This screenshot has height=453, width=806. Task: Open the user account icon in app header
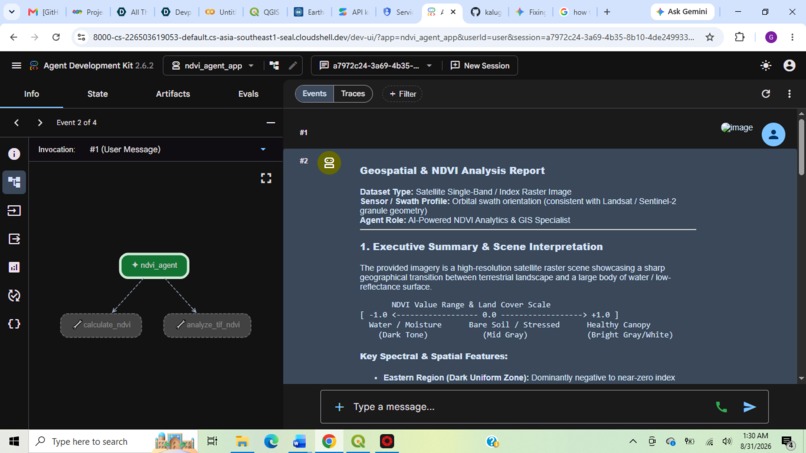[x=789, y=65]
